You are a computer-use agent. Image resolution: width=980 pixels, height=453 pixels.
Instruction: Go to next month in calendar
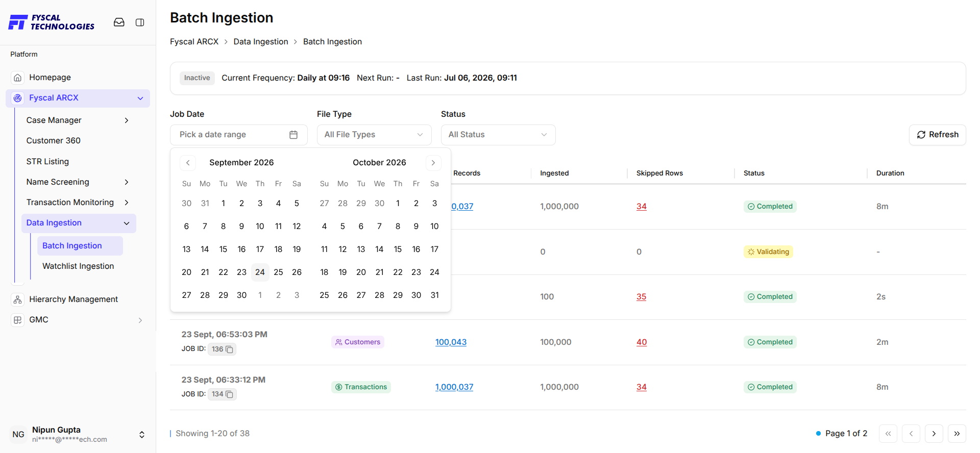click(433, 163)
